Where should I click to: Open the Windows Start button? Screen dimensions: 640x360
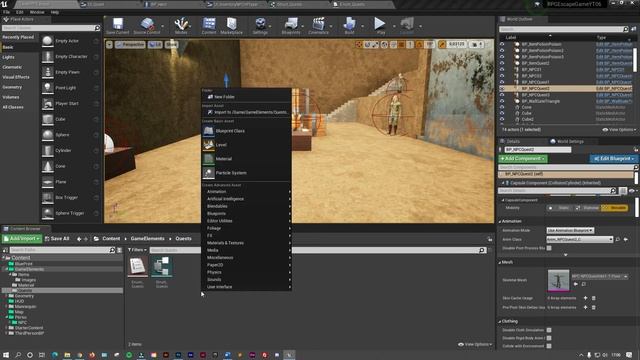click(6, 355)
